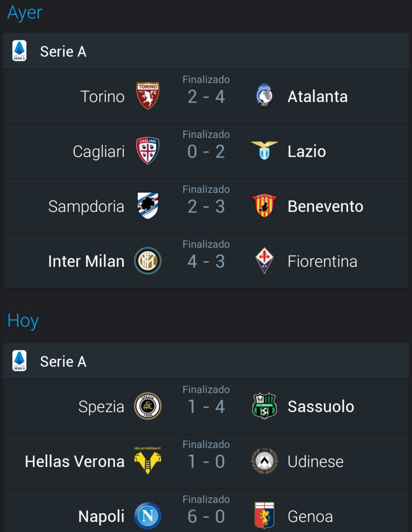Select the Sassuolo green badge
412x532 pixels.
[x=264, y=406]
